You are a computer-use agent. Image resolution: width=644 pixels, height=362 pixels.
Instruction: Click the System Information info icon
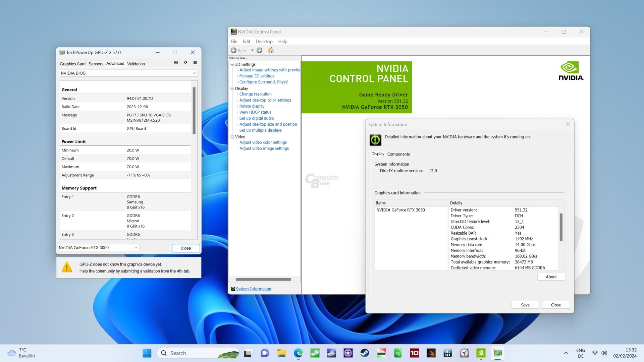[x=375, y=140]
